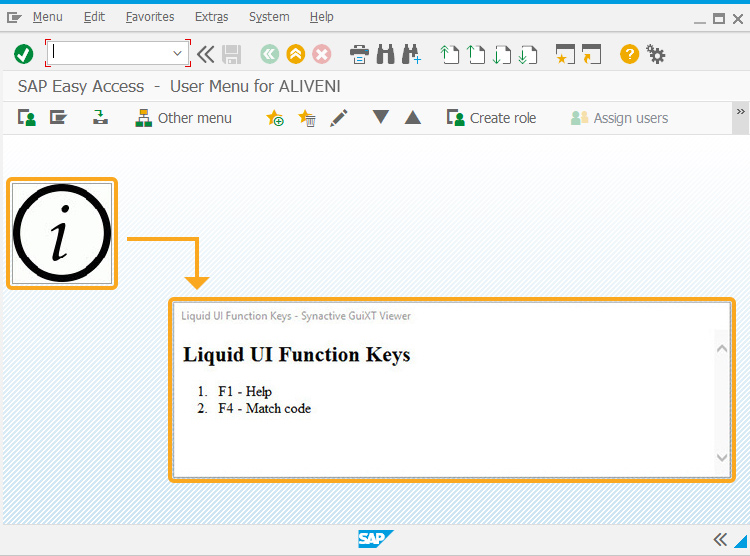Click the Print icon
Image resolution: width=750 pixels, height=556 pixels.
(359, 54)
